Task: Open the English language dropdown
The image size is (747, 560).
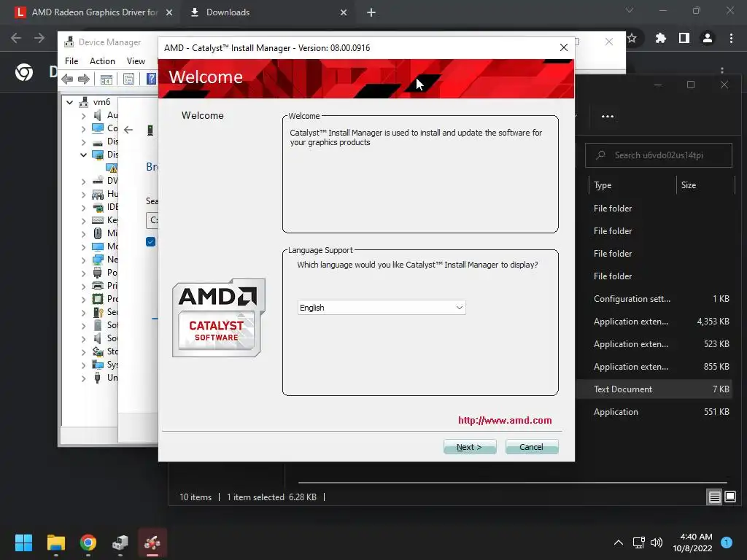Action: [x=382, y=308]
